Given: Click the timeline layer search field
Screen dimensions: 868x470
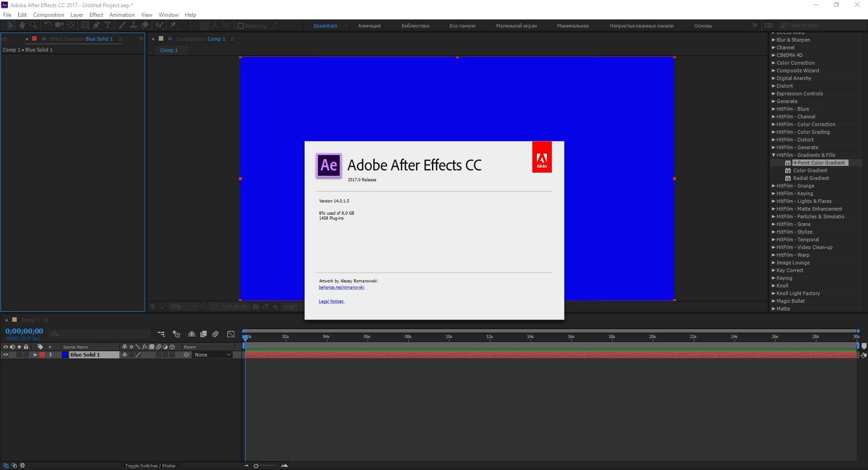Looking at the screenshot, I should pos(100,334).
